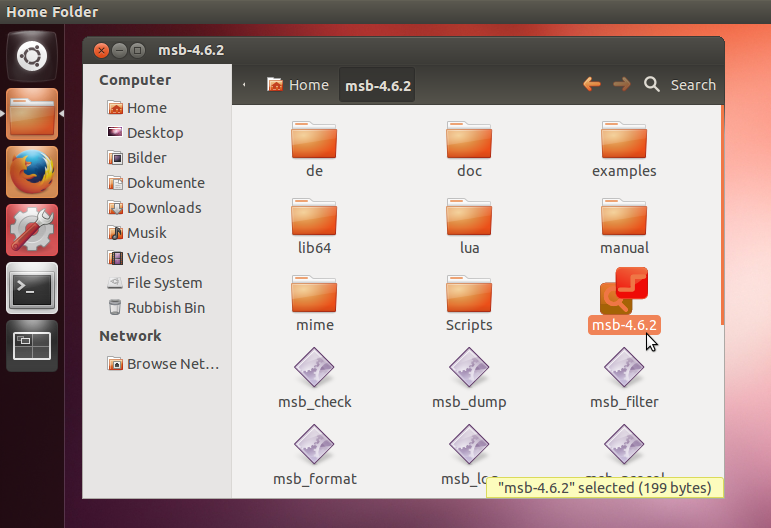This screenshot has height=528, width=771.
Task: Select the msb_check executable
Action: [314, 379]
